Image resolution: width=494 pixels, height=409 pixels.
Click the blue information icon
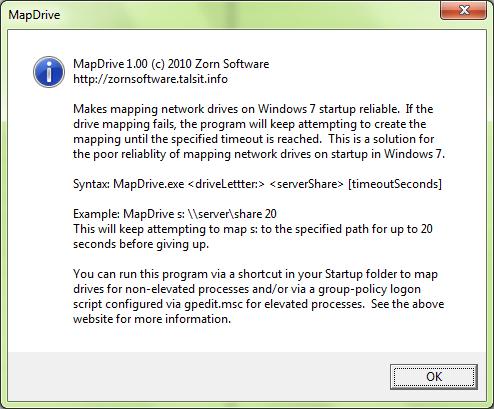click(49, 72)
